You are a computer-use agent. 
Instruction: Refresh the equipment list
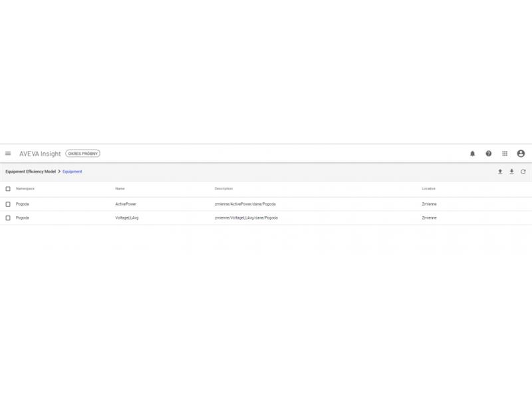(523, 172)
